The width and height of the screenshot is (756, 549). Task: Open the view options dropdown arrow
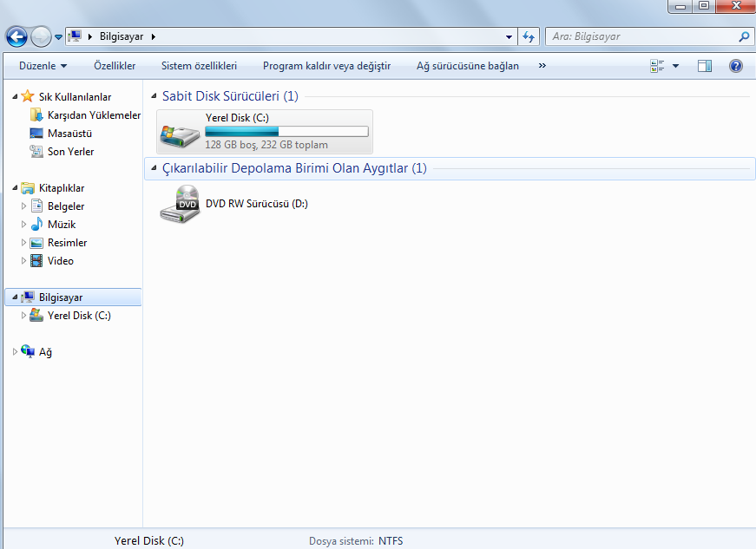click(x=675, y=66)
